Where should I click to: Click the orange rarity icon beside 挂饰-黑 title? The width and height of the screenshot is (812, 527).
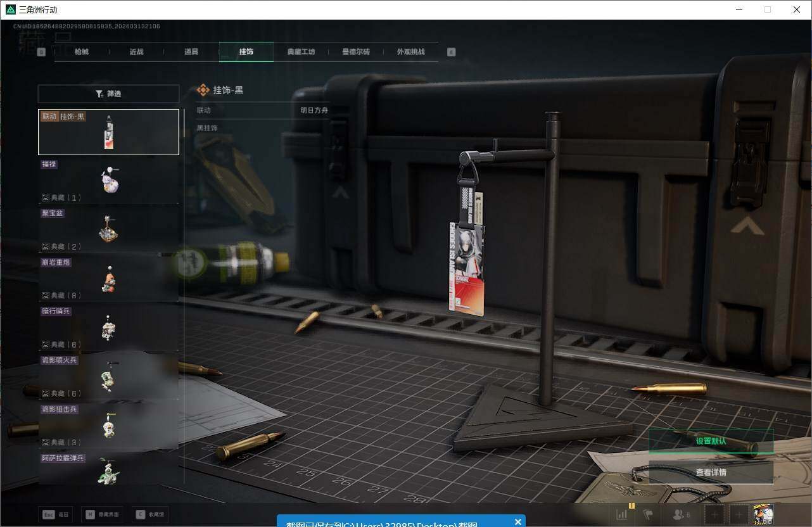pos(203,90)
